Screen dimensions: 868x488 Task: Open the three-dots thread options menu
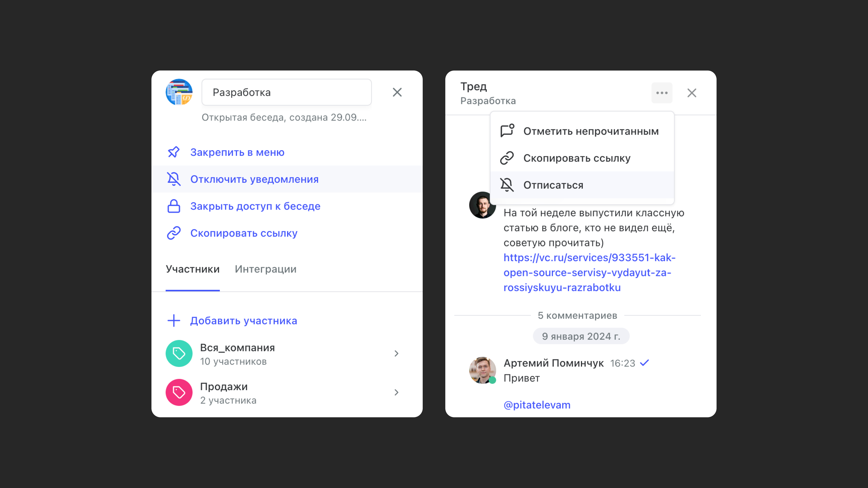[x=662, y=93]
